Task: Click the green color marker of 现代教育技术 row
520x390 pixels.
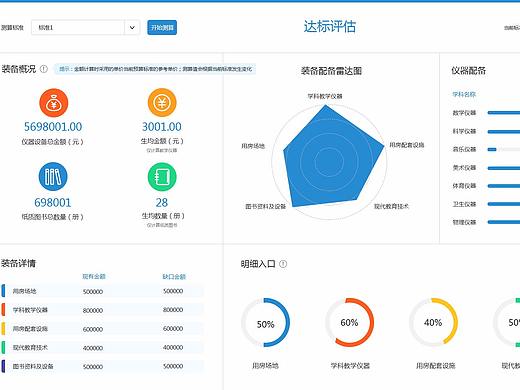Action: pos(3,347)
